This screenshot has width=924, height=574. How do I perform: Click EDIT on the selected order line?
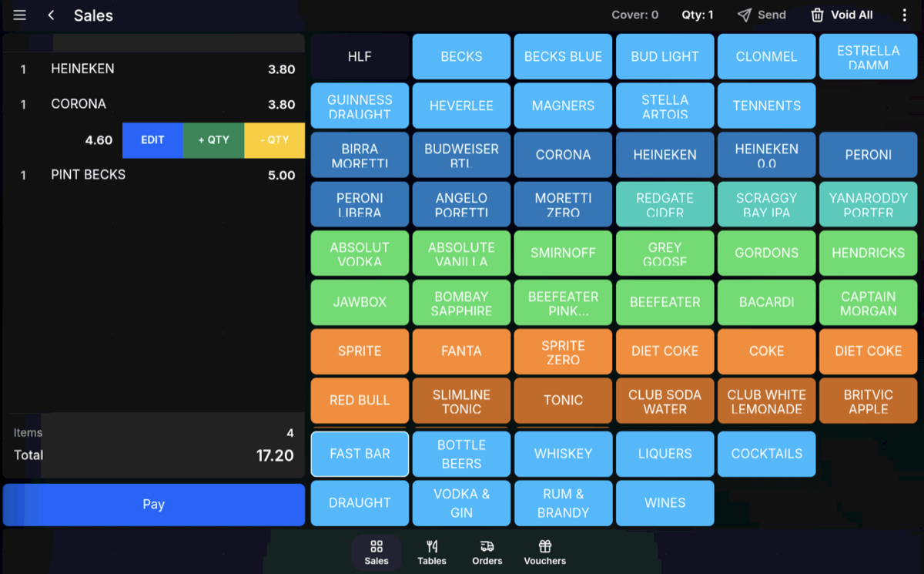(x=152, y=140)
